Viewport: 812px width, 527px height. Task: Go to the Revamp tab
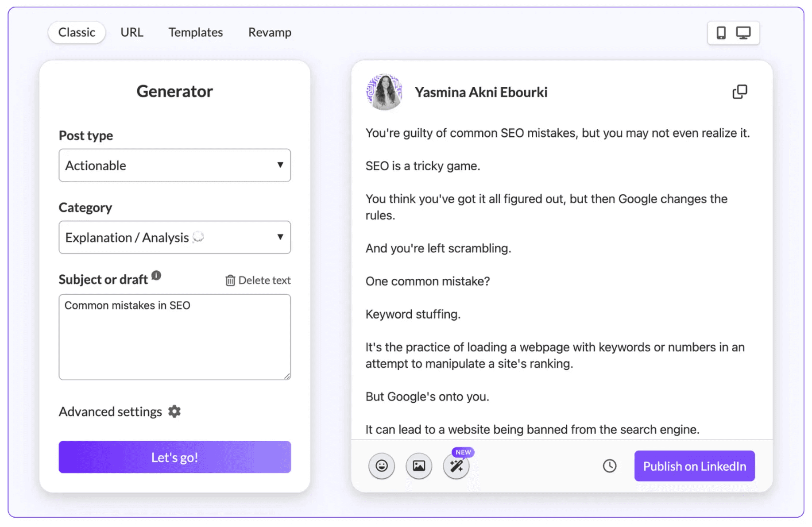(270, 32)
